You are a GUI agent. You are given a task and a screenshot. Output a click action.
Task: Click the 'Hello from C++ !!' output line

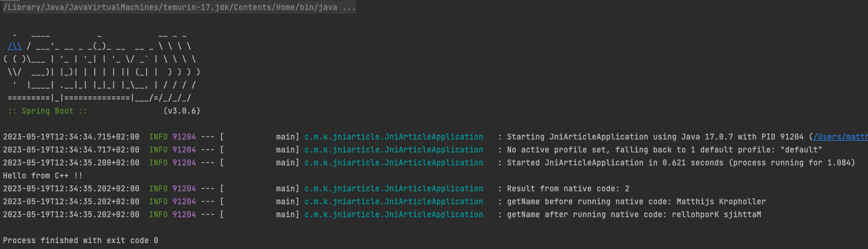[x=42, y=175]
